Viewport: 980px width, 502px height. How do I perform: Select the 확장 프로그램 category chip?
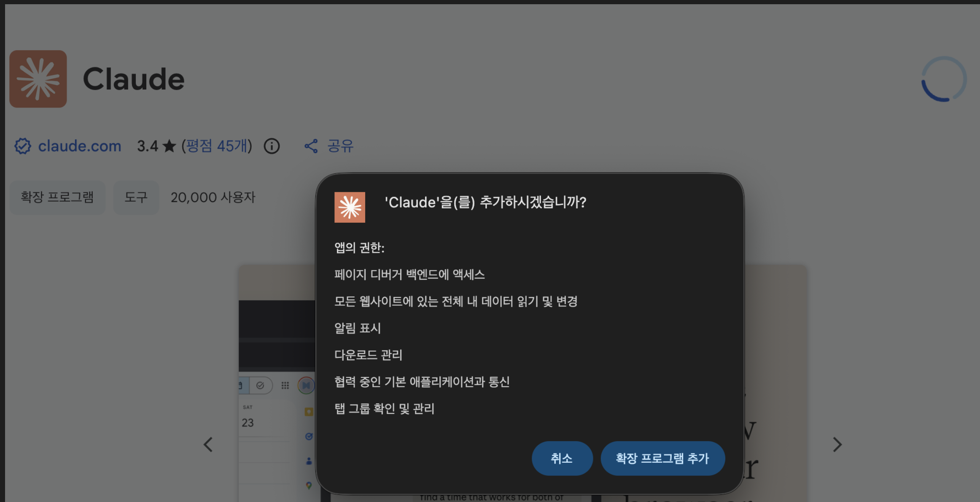click(x=57, y=197)
